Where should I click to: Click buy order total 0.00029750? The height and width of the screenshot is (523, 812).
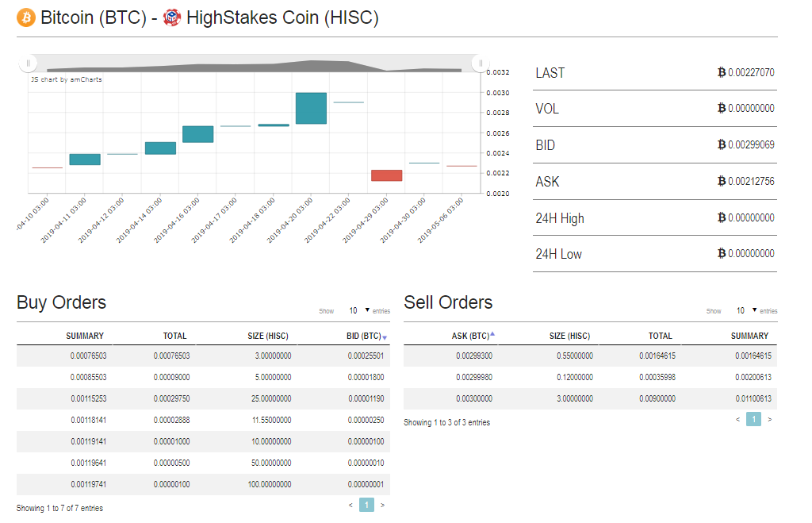pyautogui.click(x=171, y=398)
